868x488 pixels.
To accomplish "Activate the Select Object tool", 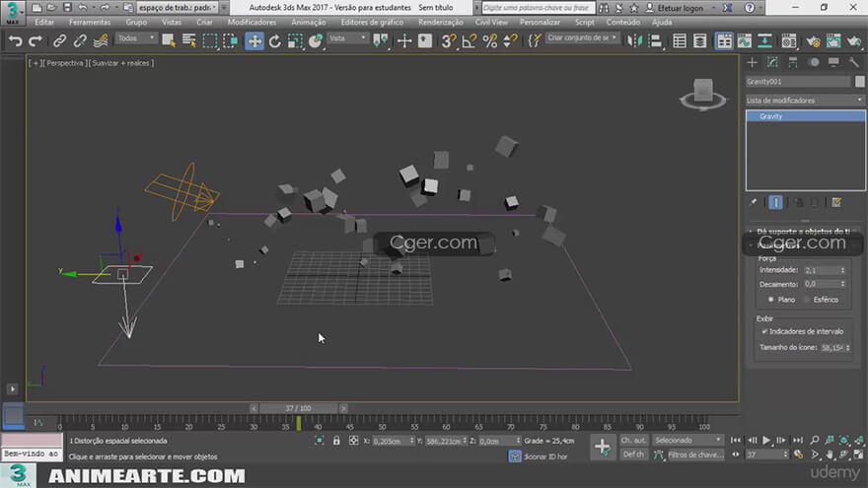I will [169, 41].
